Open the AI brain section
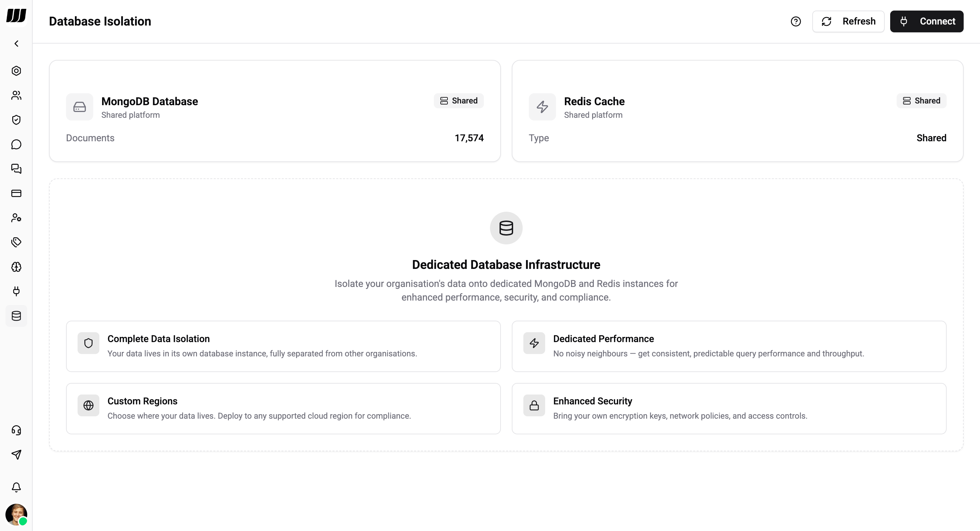This screenshot has width=980, height=531. click(x=16, y=267)
